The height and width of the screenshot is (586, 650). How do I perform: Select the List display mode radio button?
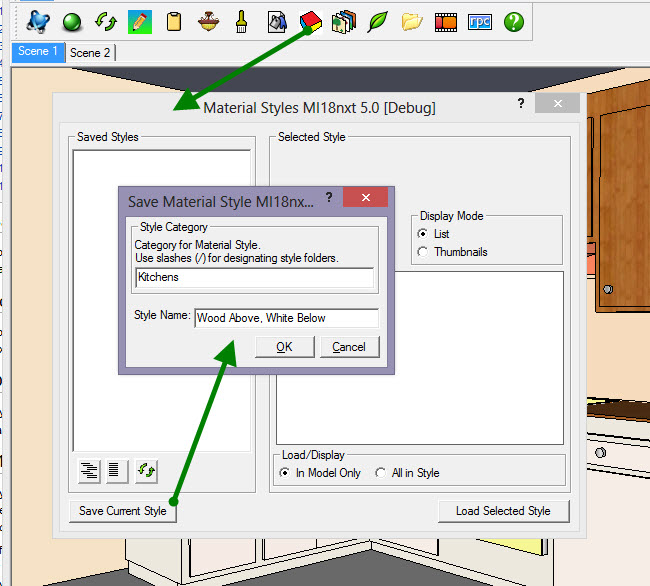pyautogui.click(x=422, y=234)
